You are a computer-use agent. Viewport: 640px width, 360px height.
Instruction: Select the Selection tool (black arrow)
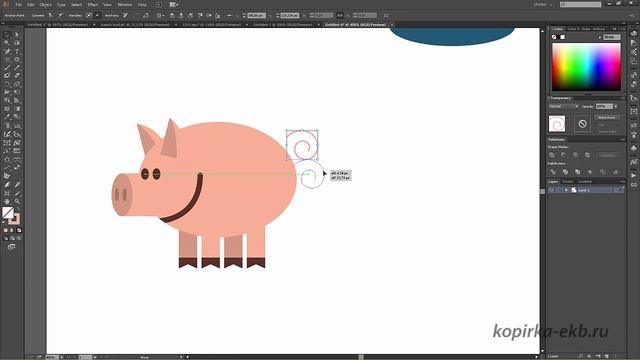pyautogui.click(x=7, y=35)
